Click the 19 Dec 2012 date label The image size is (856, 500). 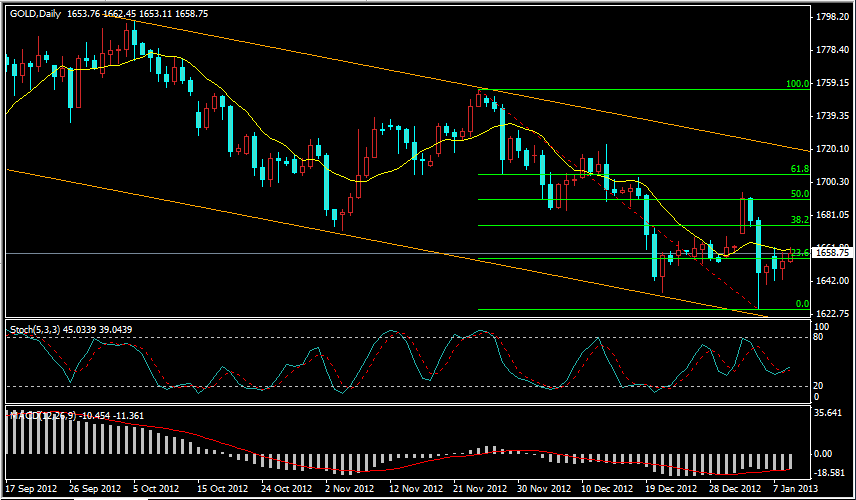click(x=671, y=487)
